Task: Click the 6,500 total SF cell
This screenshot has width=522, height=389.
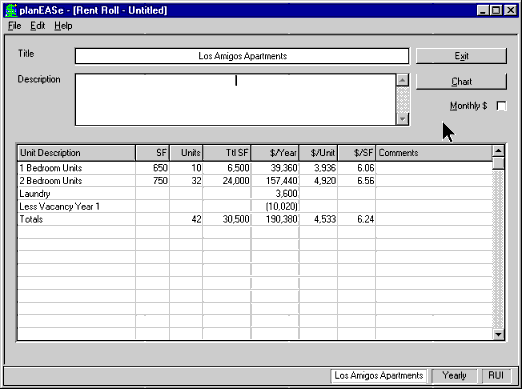Action: 227,168
